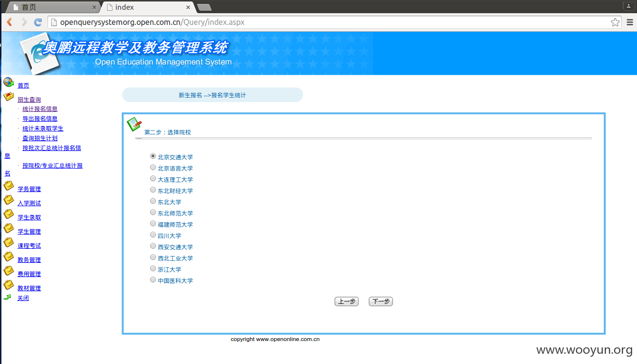Select 东北财经大学 radio button
The image size is (637, 364).
coord(153,190)
